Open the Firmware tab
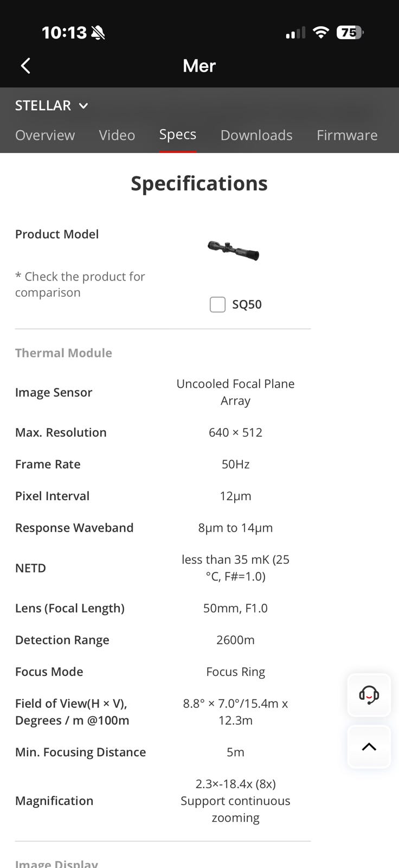The width and height of the screenshot is (399, 868). point(347,135)
